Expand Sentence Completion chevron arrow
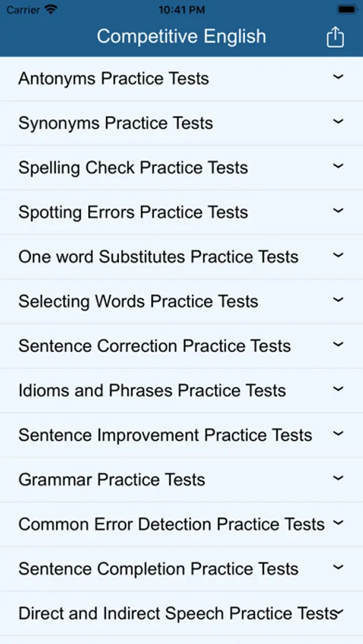This screenshot has height=644, width=363. [338, 567]
